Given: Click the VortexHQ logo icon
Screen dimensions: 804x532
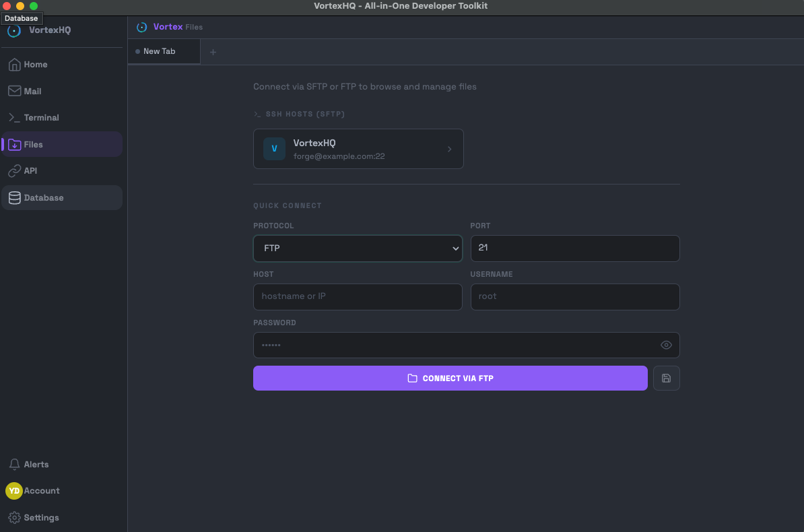Looking at the screenshot, I should click(x=13, y=30).
